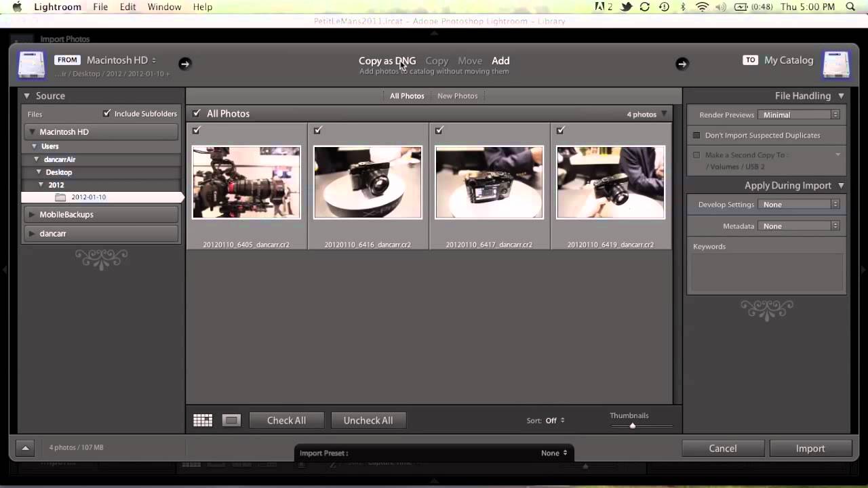The width and height of the screenshot is (868, 488).
Task: Open the Window menu
Action: [x=164, y=7]
